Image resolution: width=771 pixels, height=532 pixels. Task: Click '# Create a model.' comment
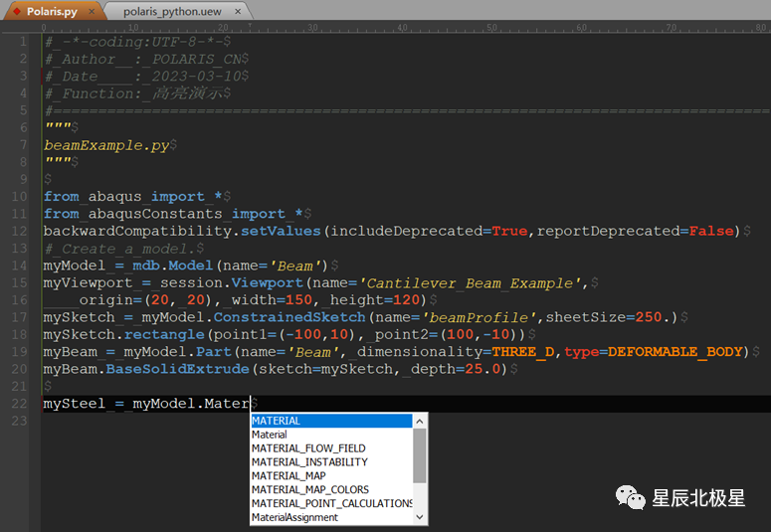[120, 249]
